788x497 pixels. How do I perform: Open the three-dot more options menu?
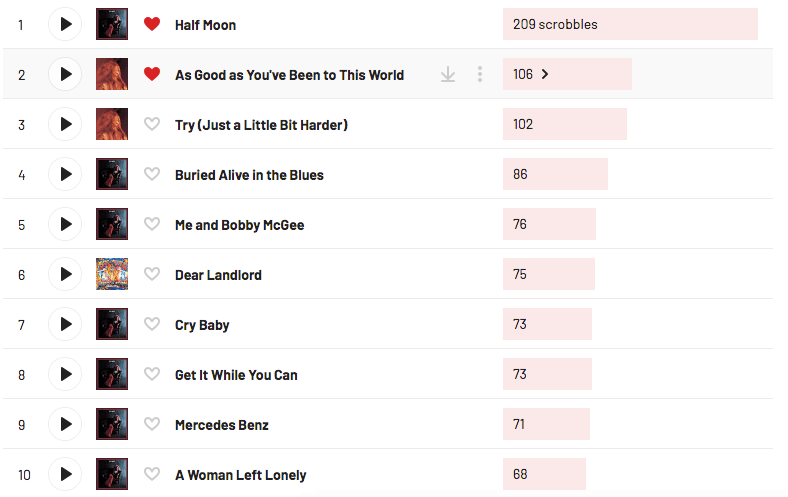[480, 74]
